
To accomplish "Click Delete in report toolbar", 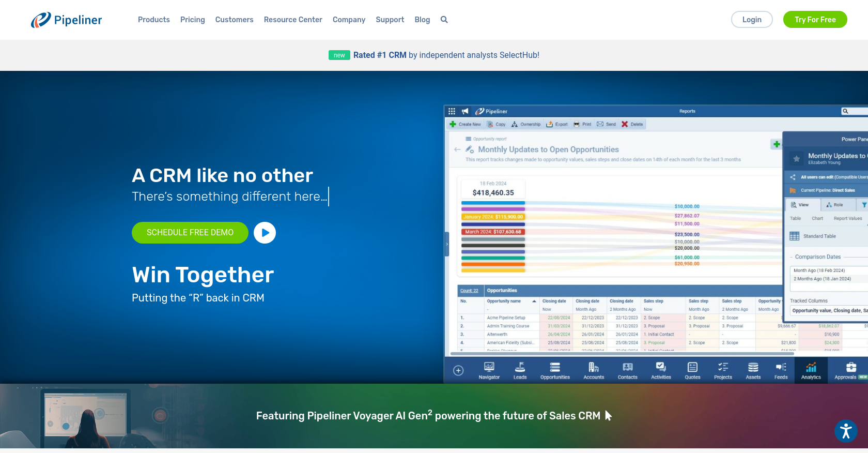I will point(632,124).
